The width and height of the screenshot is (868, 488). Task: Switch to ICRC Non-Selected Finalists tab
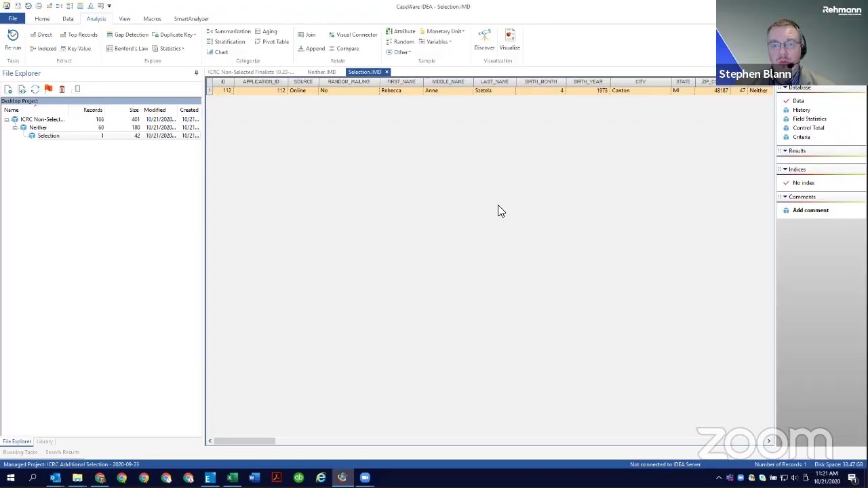pos(251,72)
